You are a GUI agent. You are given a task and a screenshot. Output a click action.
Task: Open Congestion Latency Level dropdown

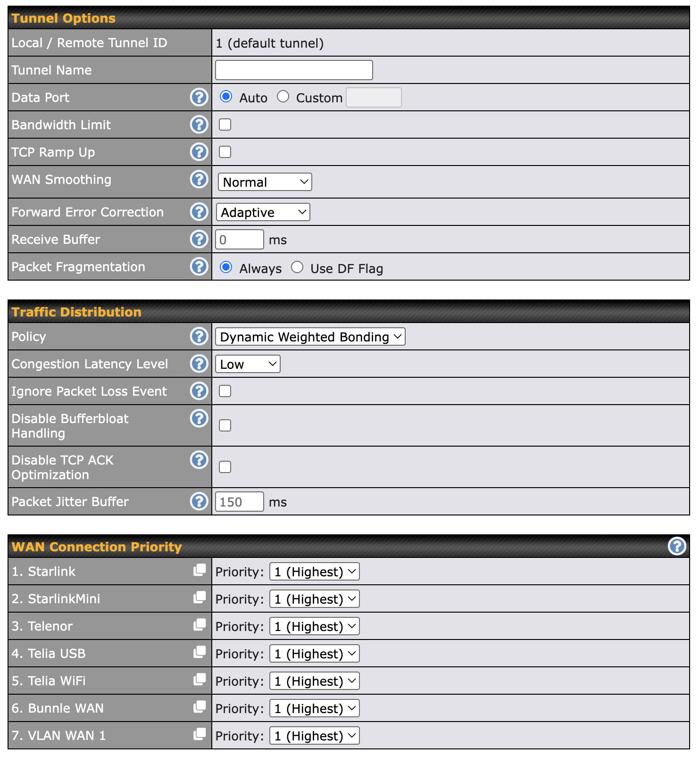pyautogui.click(x=248, y=364)
